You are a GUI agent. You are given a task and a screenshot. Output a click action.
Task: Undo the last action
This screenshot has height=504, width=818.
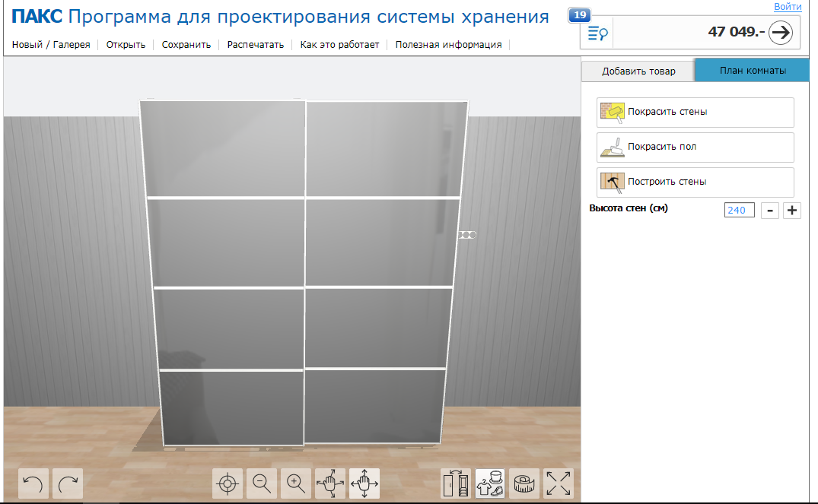[33, 483]
